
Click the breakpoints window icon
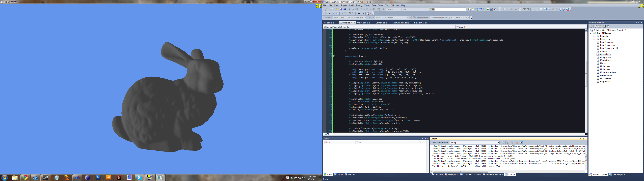click(x=368, y=14)
